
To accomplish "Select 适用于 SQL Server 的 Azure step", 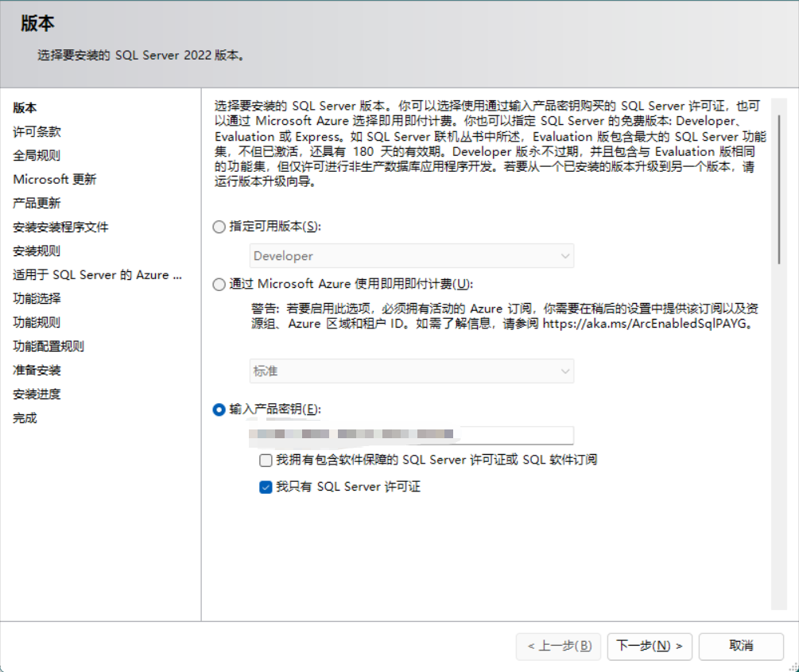I will coord(97,275).
